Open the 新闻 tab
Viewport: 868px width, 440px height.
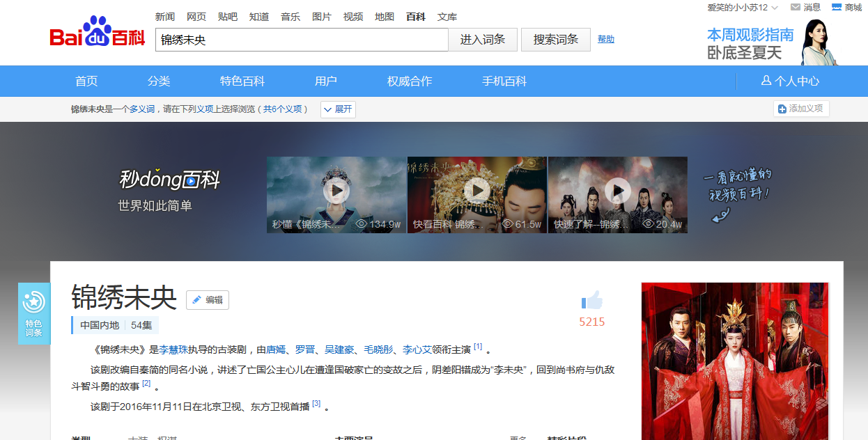tap(165, 17)
